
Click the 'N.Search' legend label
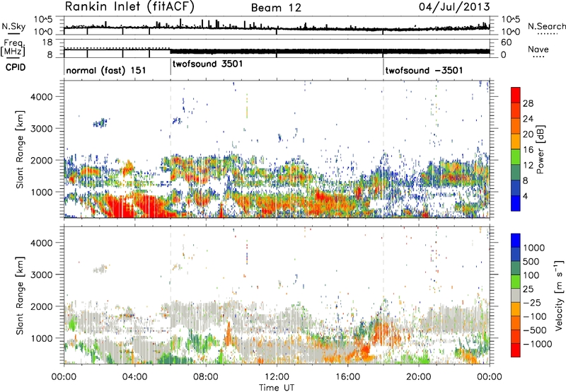(x=546, y=26)
